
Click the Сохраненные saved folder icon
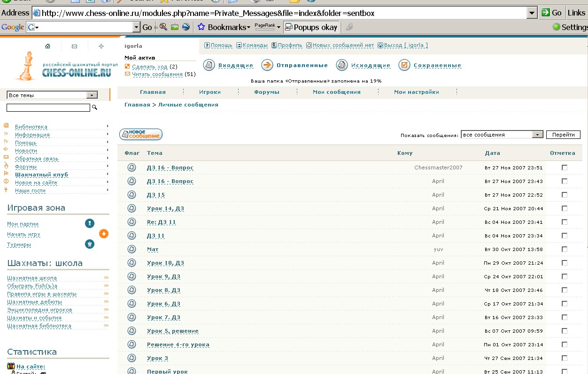tap(404, 65)
